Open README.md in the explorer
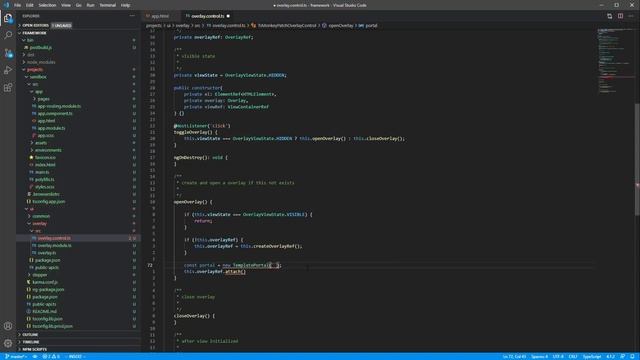The width and height of the screenshot is (640, 360). point(44,311)
